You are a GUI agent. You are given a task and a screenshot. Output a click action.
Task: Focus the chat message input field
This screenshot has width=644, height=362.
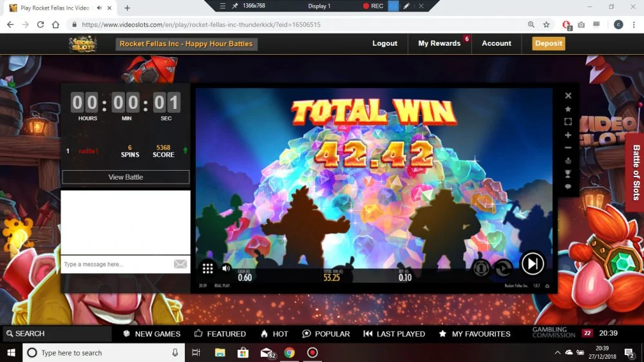116,264
